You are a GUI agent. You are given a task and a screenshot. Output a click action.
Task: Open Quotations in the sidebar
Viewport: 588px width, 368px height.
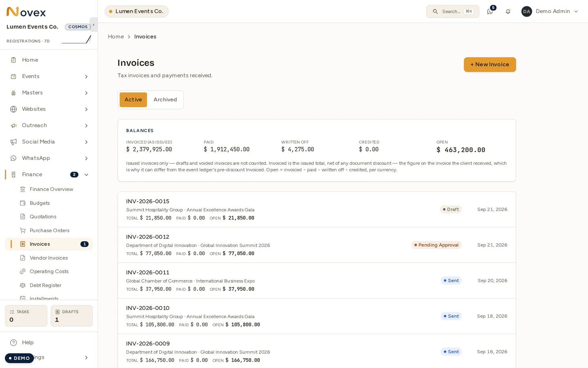49,217
